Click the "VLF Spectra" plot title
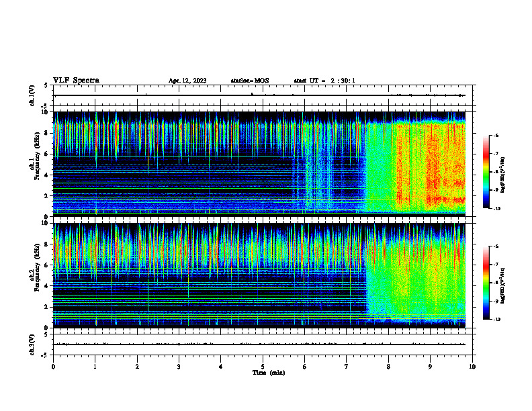 point(76,81)
